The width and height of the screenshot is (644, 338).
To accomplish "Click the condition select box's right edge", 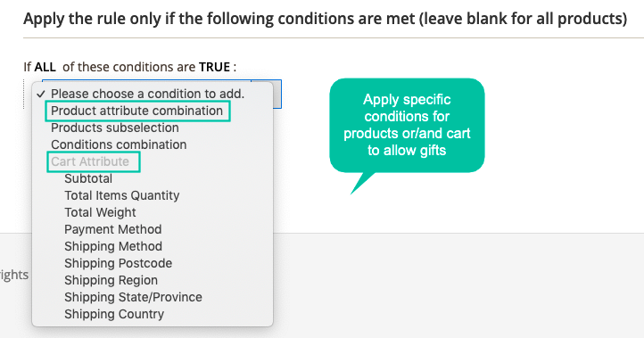I will pos(277,94).
